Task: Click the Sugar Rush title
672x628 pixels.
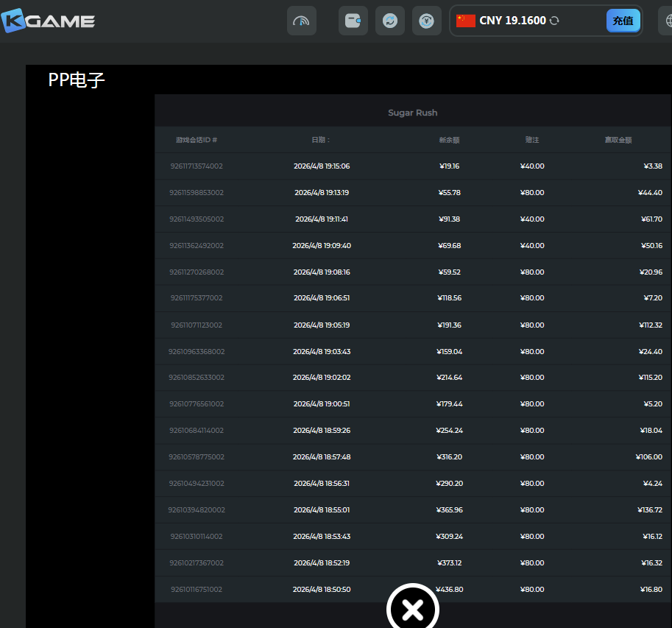Action: coord(412,113)
